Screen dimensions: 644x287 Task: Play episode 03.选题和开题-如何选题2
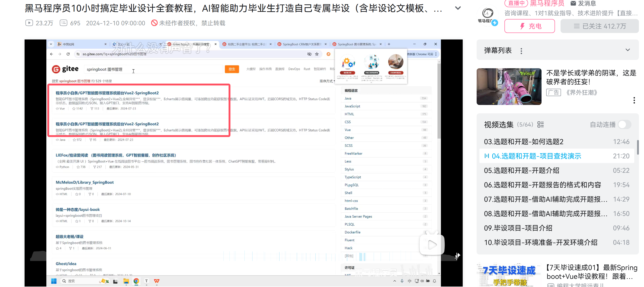pos(557,141)
